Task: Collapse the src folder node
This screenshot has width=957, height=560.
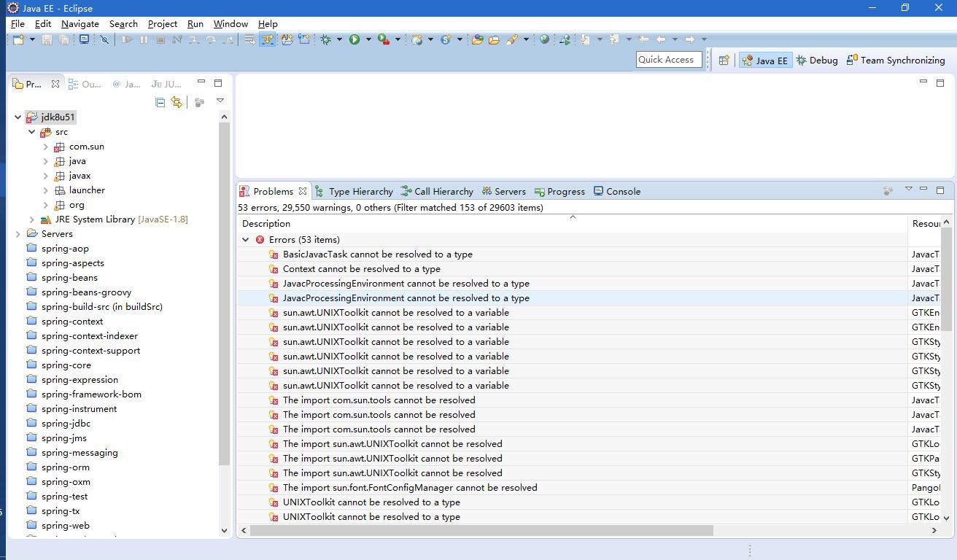Action: [31, 132]
